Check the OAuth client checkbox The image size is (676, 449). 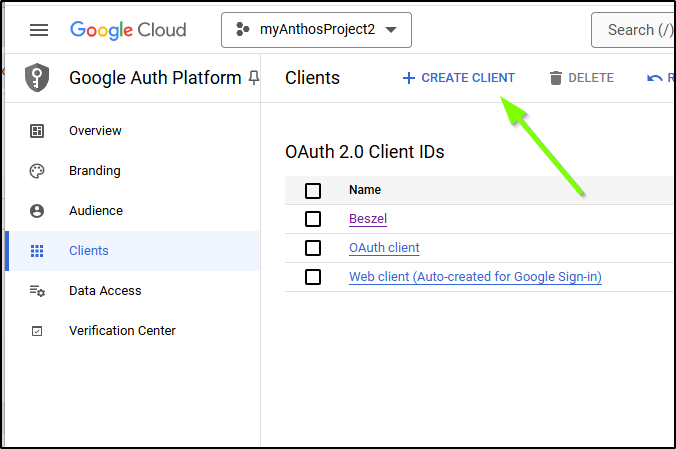coord(313,248)
